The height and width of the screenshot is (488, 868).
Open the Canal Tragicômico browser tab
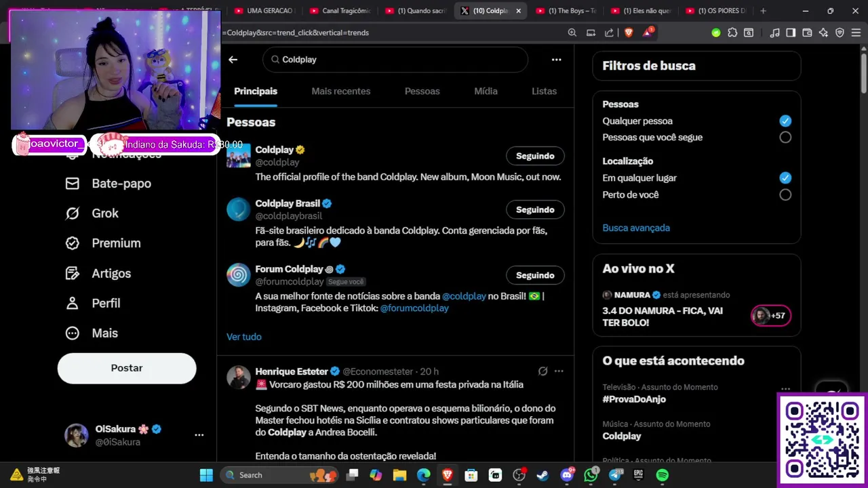340,11
